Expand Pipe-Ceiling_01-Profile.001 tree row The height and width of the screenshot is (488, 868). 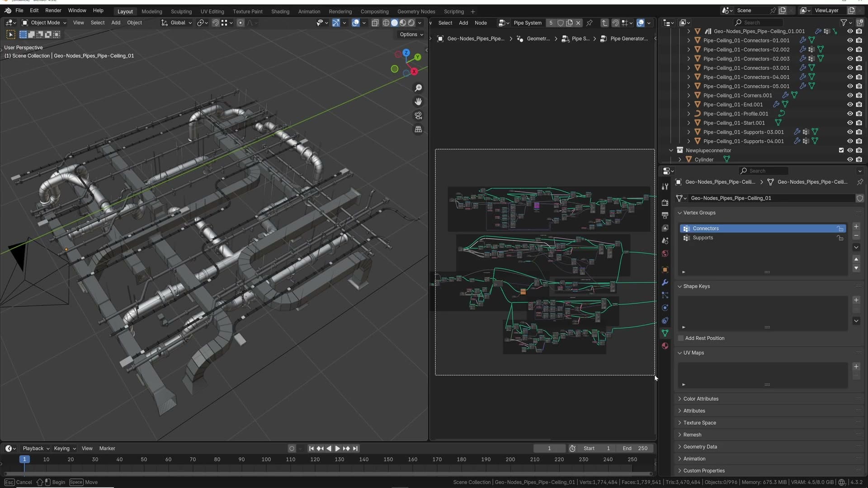pyautogui.click(x=689, y=113)
